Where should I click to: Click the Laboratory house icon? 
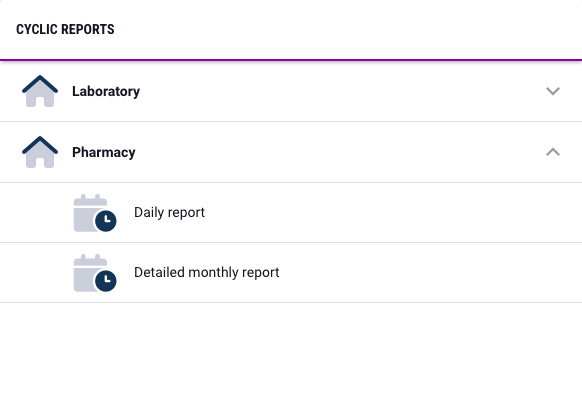[40, 91]
